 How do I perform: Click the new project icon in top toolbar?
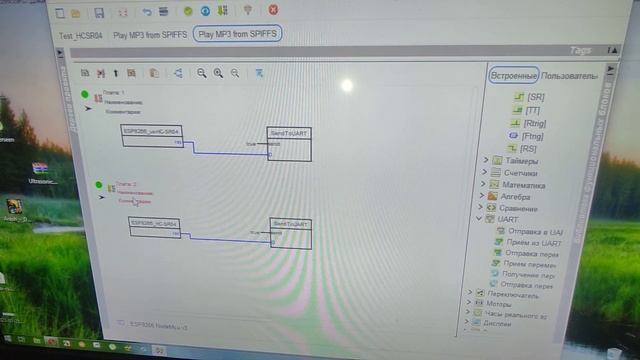coord(60,13)
